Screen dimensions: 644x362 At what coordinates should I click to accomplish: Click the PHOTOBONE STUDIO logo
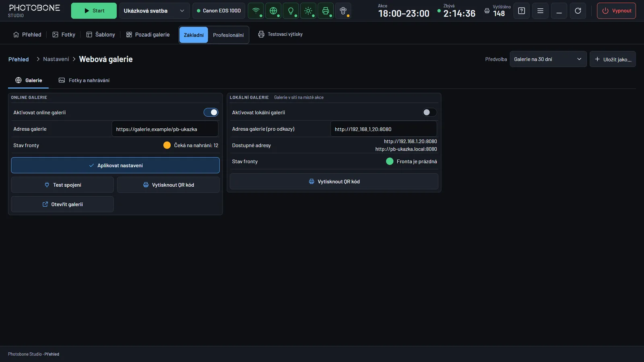[34, 11]
